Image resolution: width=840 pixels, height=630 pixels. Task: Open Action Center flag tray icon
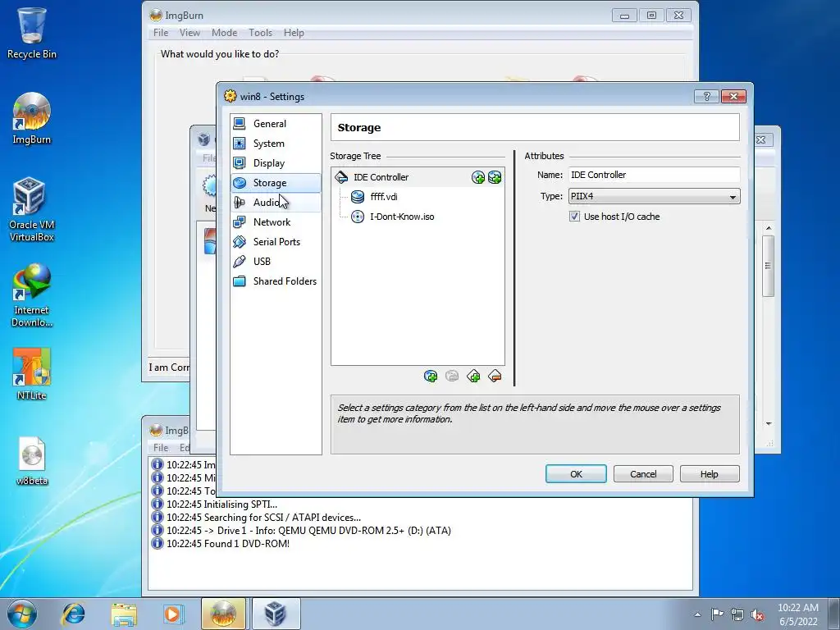717,614
